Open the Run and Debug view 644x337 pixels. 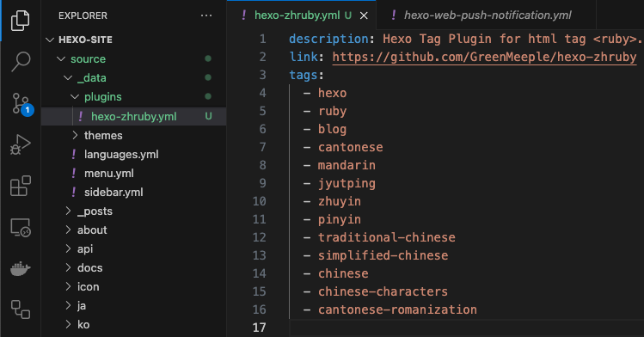(20, 144)
